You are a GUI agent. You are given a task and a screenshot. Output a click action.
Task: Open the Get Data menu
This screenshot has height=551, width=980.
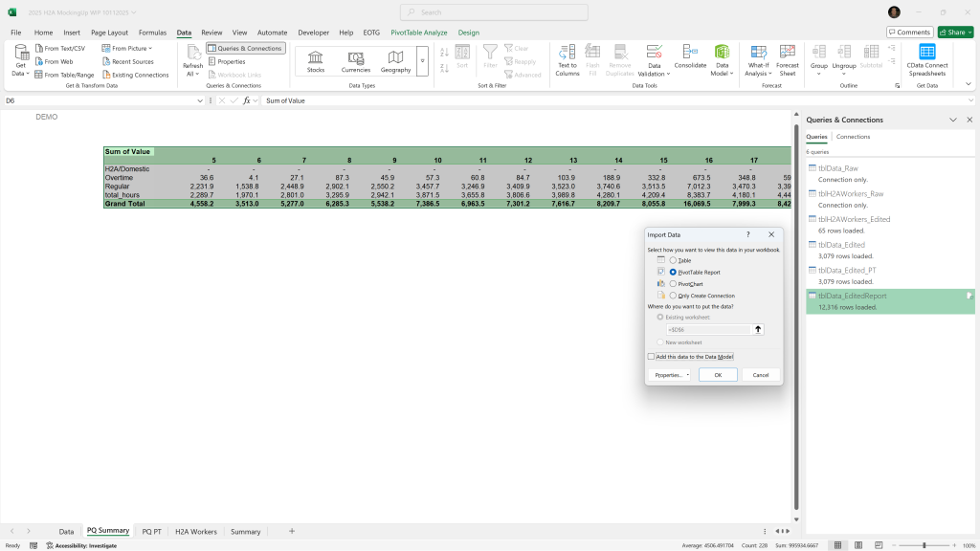(21, 60)
